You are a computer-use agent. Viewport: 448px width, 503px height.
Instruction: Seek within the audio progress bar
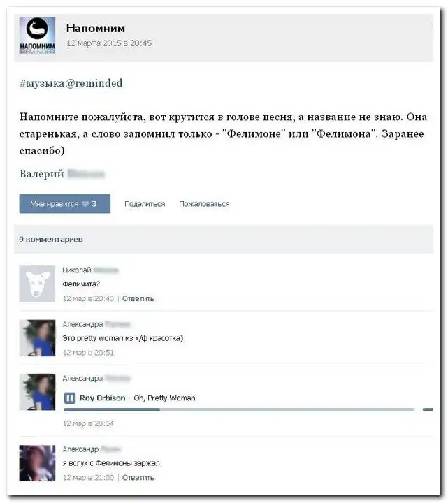[x=240, y=409]
